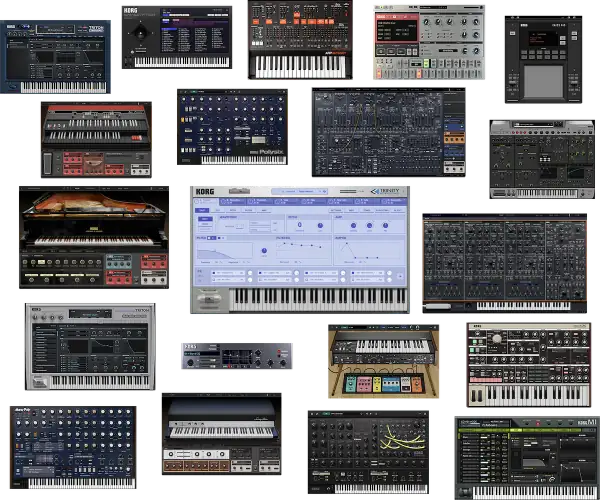Open the MS-20 screenshot with yellow cables
Image resolution: width=600 pixels, height=500 pixels.
click(x=368, y=452)
